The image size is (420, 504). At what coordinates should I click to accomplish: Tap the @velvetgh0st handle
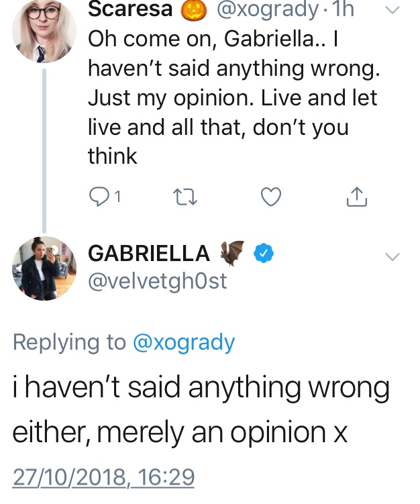(158, 281)
